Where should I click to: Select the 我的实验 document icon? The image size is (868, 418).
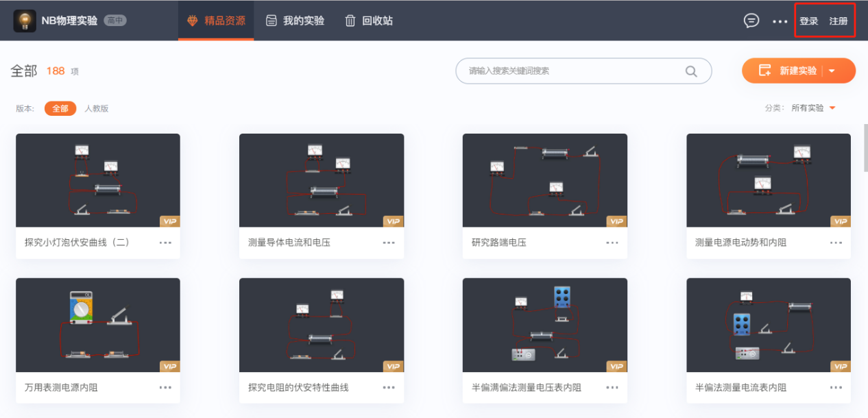coord(272,21)
